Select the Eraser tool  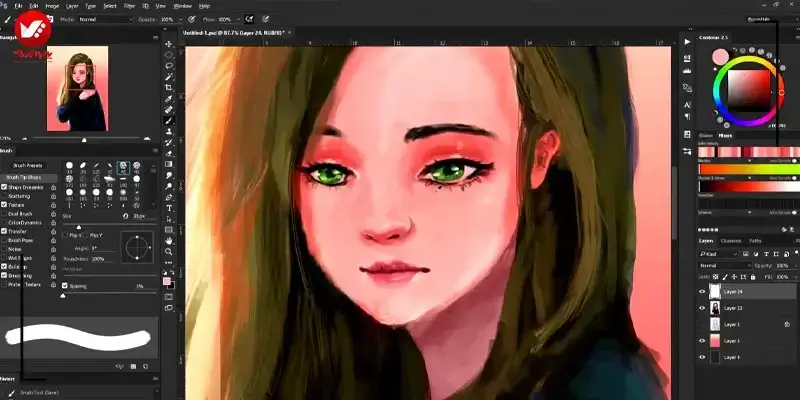click(169, 153)
